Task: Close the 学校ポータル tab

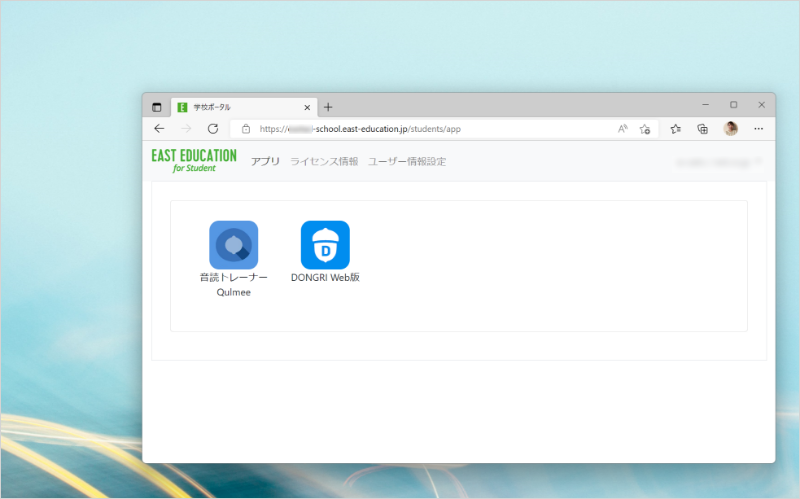Action: [307, 107]
